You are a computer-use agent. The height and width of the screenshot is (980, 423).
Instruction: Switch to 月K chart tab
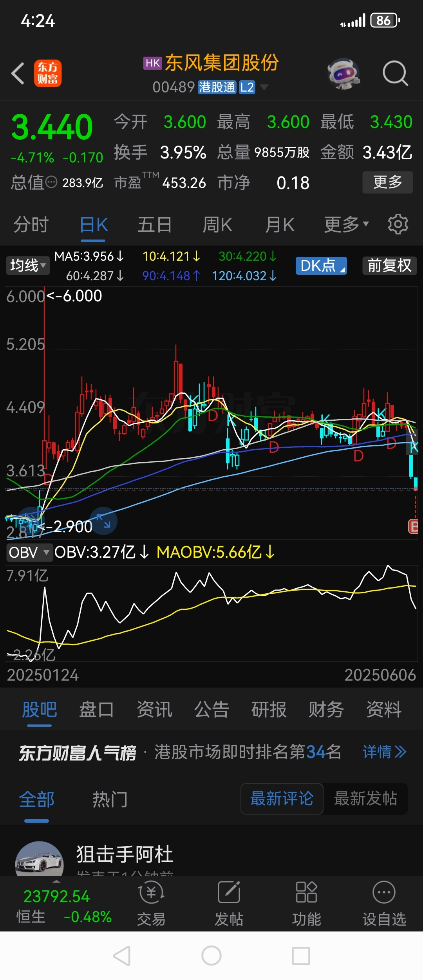point(280,225)
